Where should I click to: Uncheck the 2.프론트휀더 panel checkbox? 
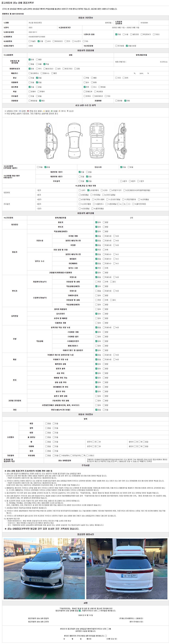tap(88, 190)
